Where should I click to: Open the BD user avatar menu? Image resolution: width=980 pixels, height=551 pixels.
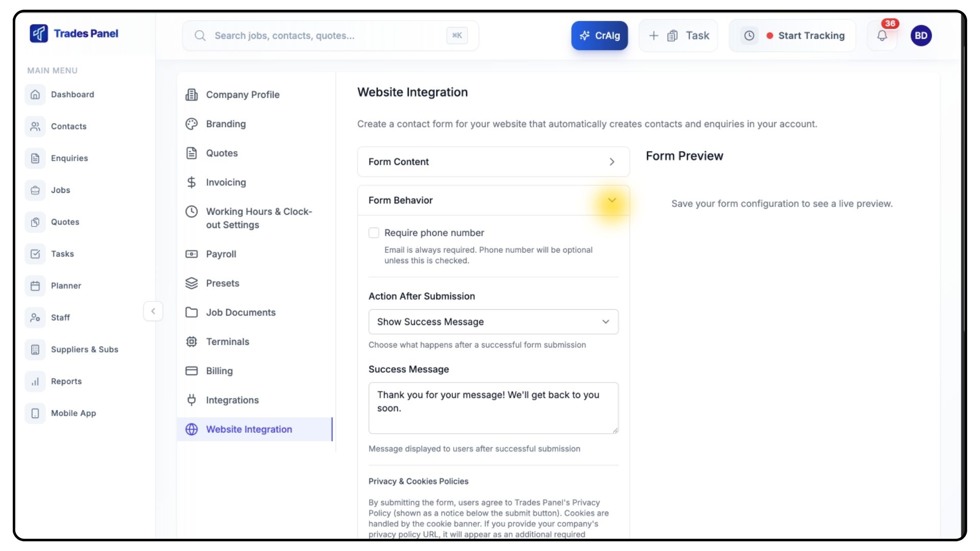click(921, 36)
